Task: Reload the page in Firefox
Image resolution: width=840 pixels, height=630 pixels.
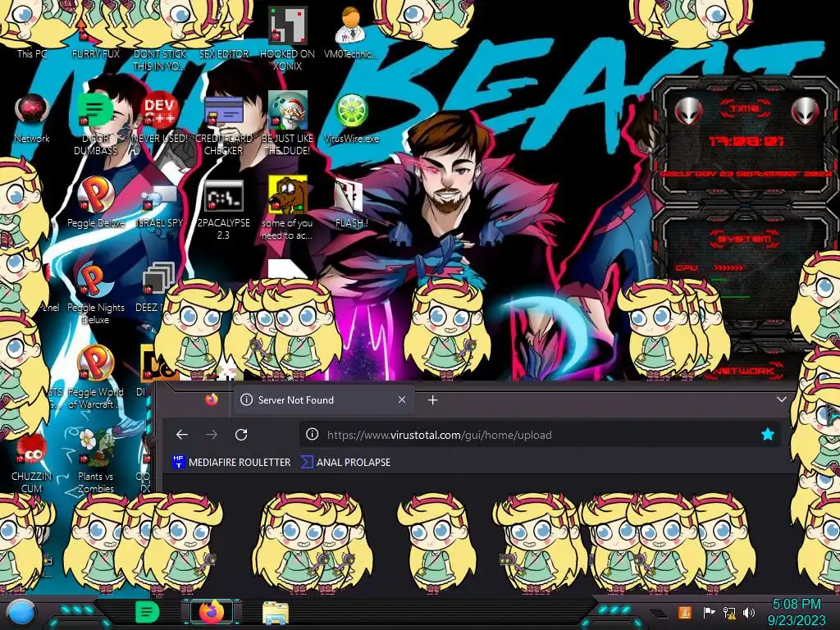Action: point(241,435)
